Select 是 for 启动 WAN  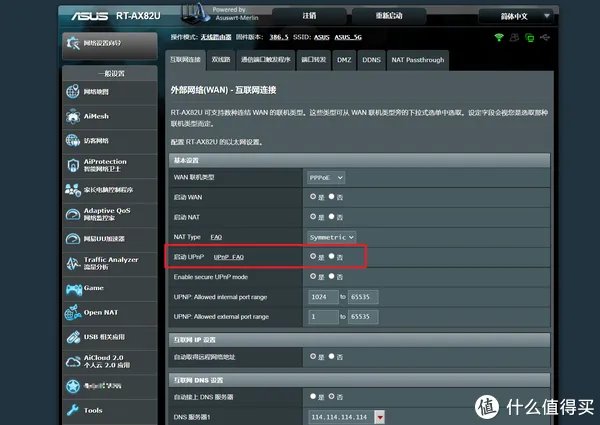coord(313,196)
